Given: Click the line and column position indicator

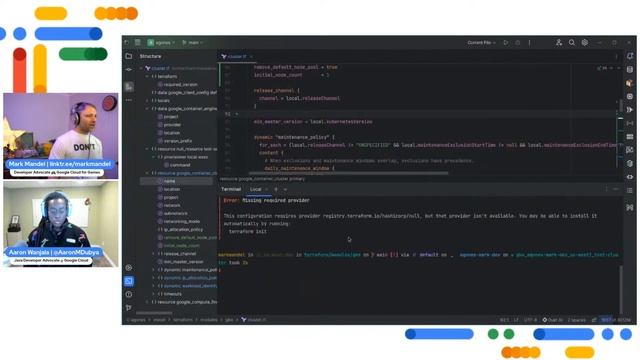Looking at the screenshot, I should click(x=504, y=320).
